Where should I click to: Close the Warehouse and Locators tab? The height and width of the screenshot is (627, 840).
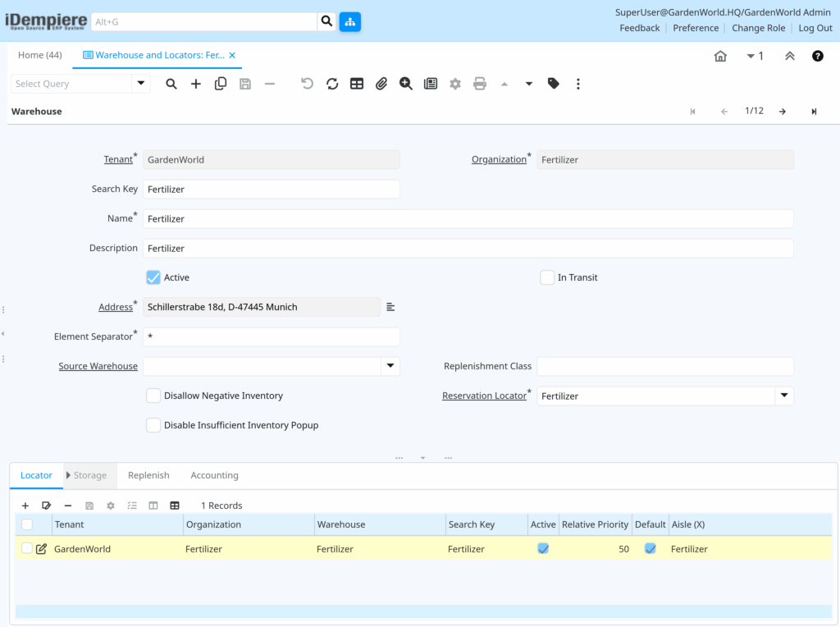232,55
